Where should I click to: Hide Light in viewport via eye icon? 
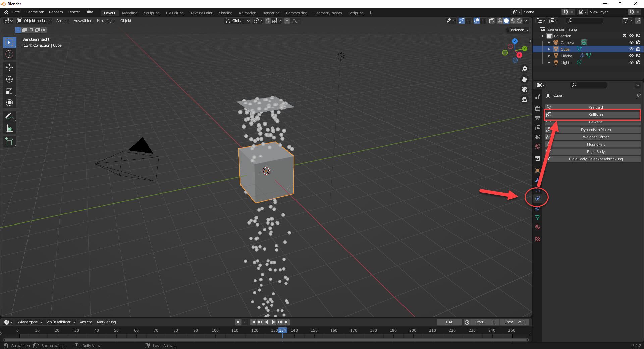tap(631, 62)
